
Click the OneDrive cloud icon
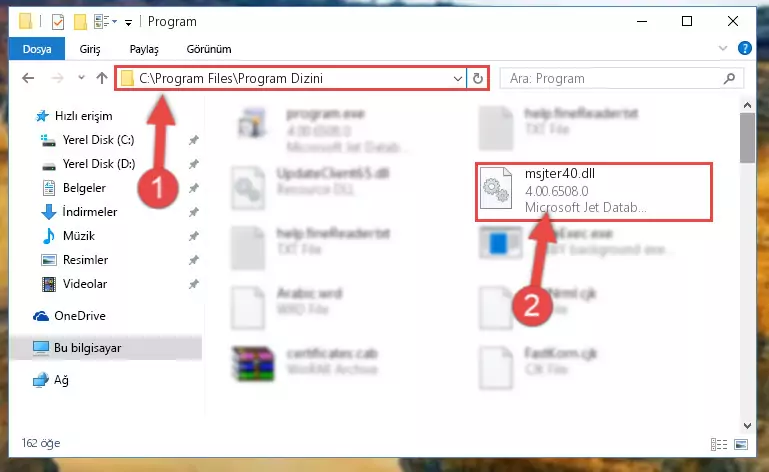pyautogui.click(x=41, y=316)
